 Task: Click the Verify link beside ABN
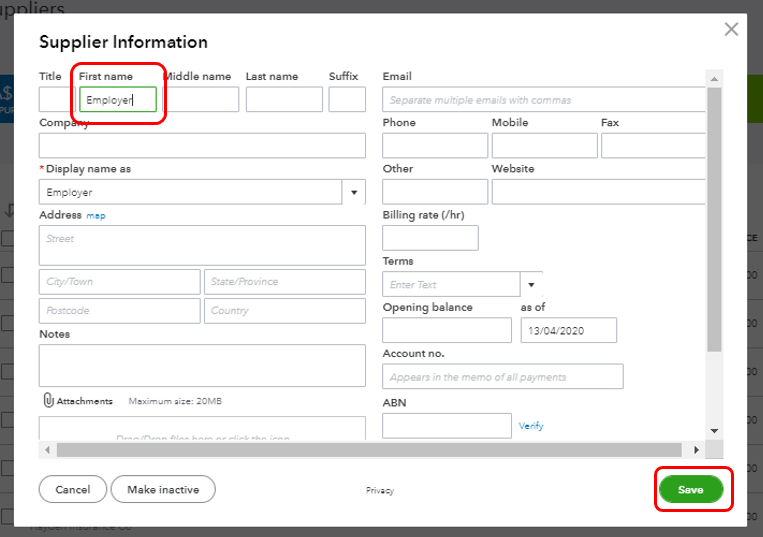(x=531, y=426)
